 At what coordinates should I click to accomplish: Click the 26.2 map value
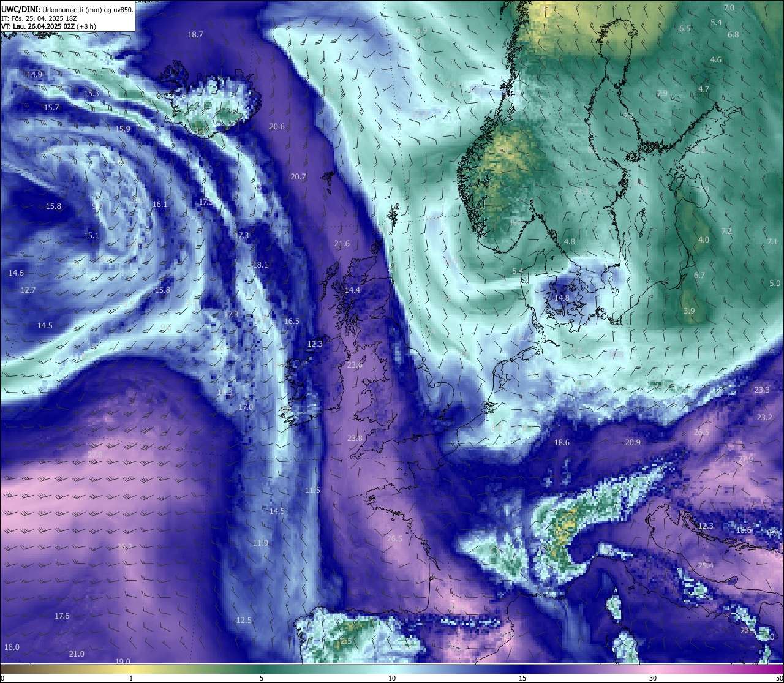(124, 547)
